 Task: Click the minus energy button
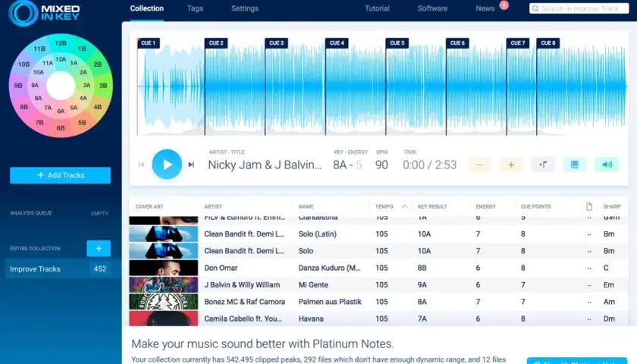479,165
